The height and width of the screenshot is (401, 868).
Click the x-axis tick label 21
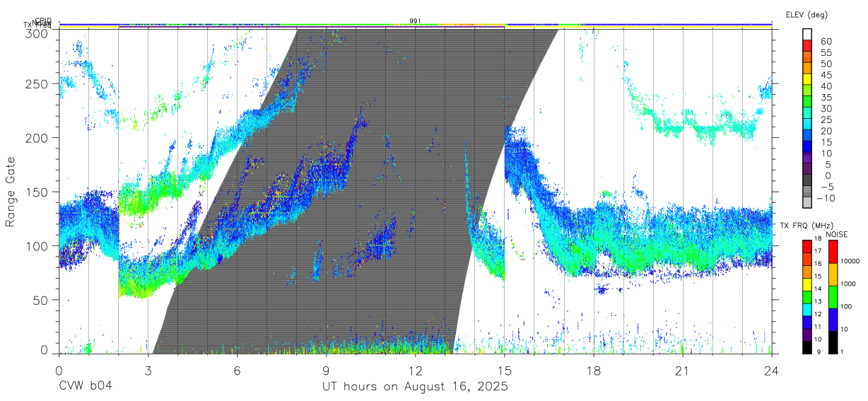click(683, 371)
